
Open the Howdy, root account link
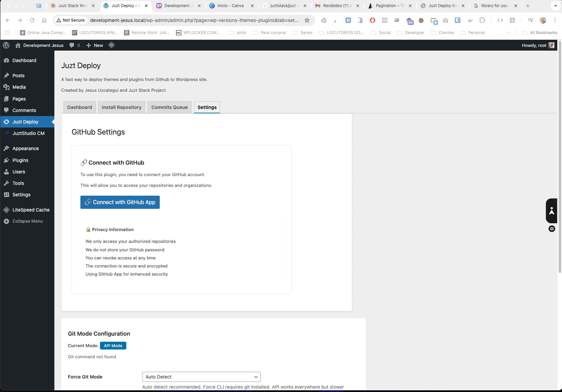[535, 45]
